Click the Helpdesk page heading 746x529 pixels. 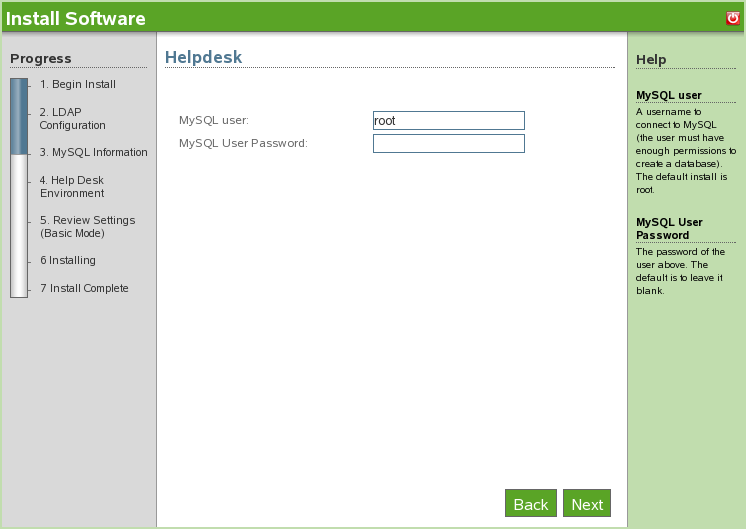(203, 57)
